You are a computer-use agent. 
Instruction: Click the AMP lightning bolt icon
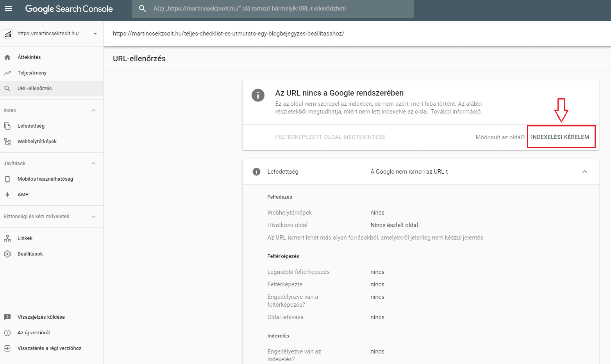(7, 195)
